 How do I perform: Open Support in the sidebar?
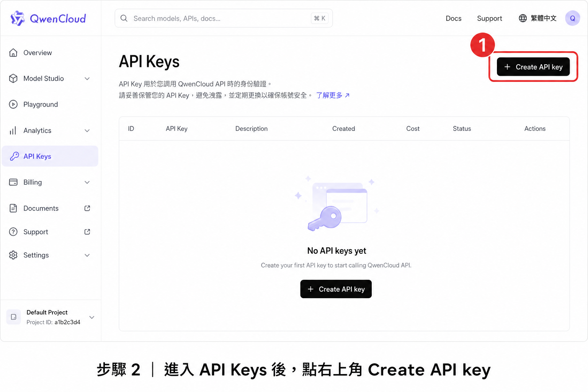coord(50,232)
